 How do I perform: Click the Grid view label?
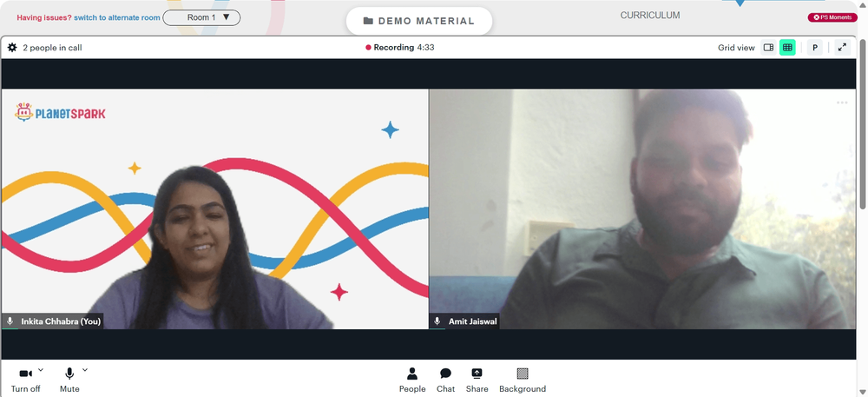click(x=736, y=48)
